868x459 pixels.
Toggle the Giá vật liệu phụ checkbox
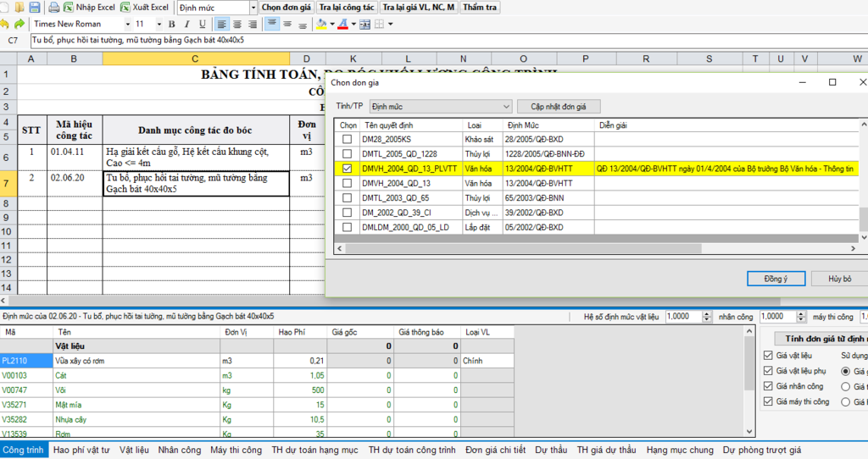pyautogui.click(x=768, y=371)
